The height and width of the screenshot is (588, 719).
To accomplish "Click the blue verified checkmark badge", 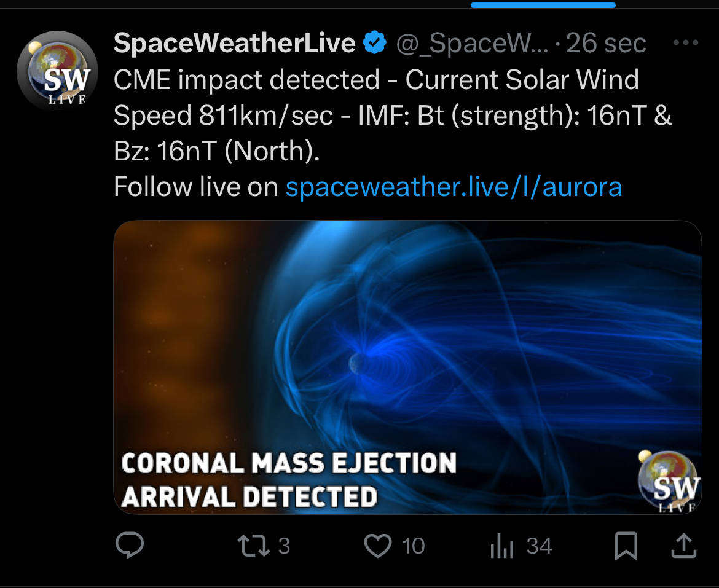I will coord(375,43).
